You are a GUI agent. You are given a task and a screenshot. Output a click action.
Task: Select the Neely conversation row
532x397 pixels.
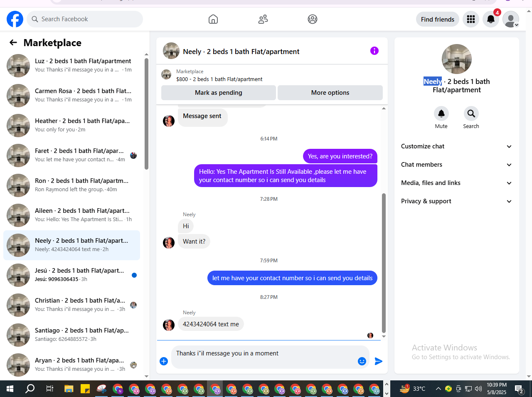(x=71, y=245)
